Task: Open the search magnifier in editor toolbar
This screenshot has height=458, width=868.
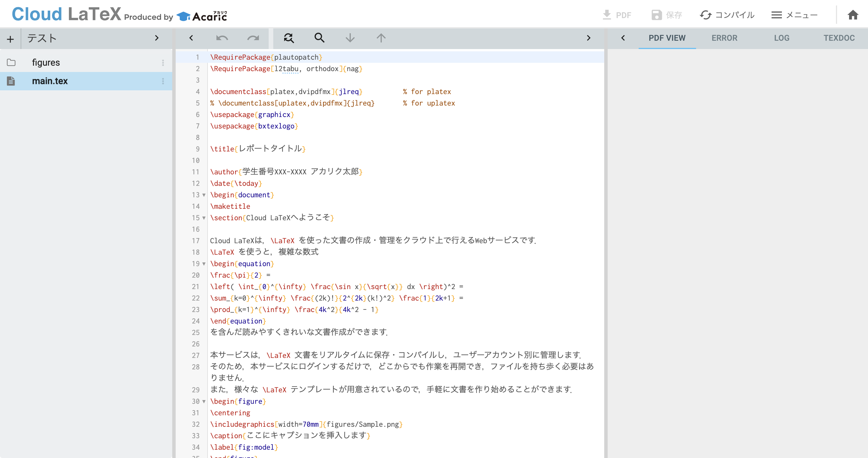Action: [x=319, y=38]
